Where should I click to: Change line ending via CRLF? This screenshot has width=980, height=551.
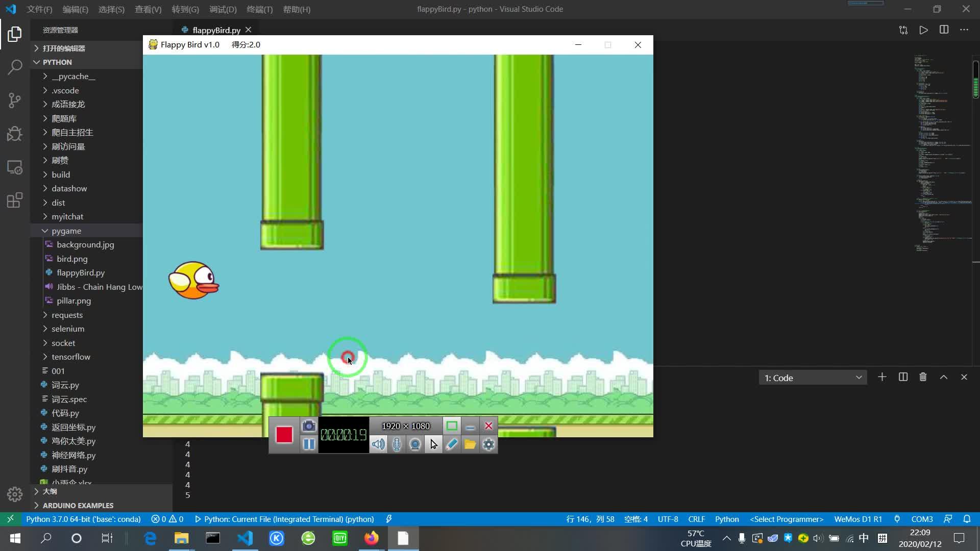point(696,519)
